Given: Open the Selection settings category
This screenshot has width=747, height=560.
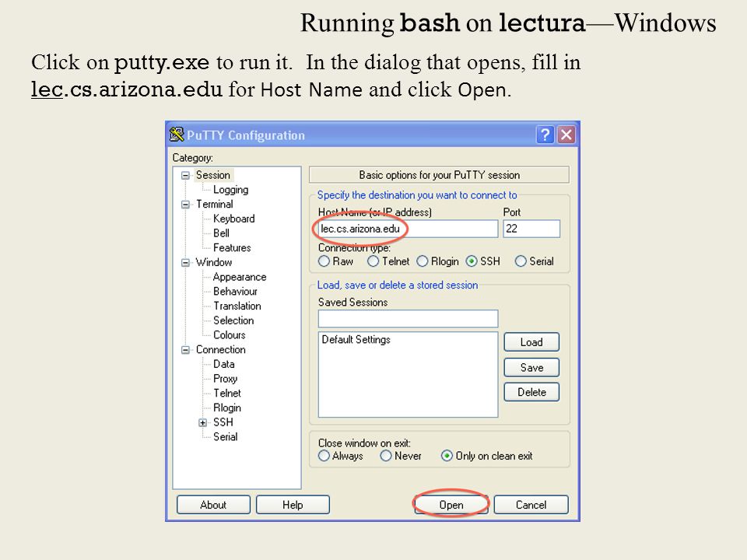Looking at the screenshot, I should (x=233, y=320).
